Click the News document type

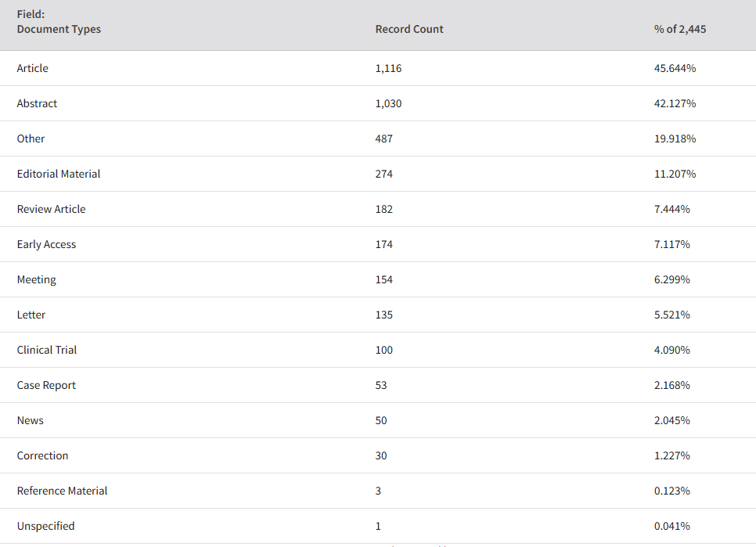(x=30, y=420)
